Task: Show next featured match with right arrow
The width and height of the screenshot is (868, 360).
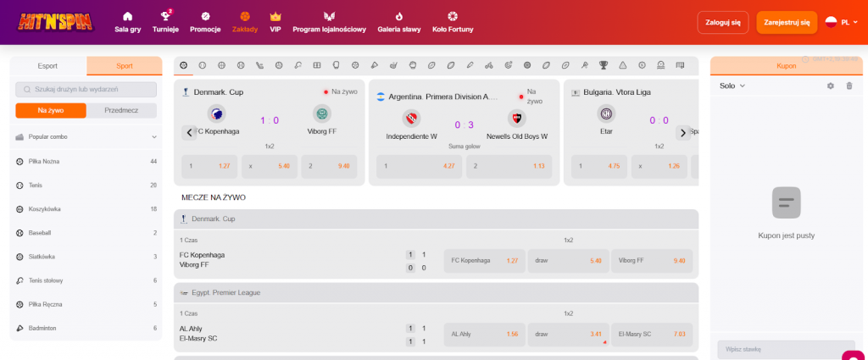Action: [x=683, y=133]
